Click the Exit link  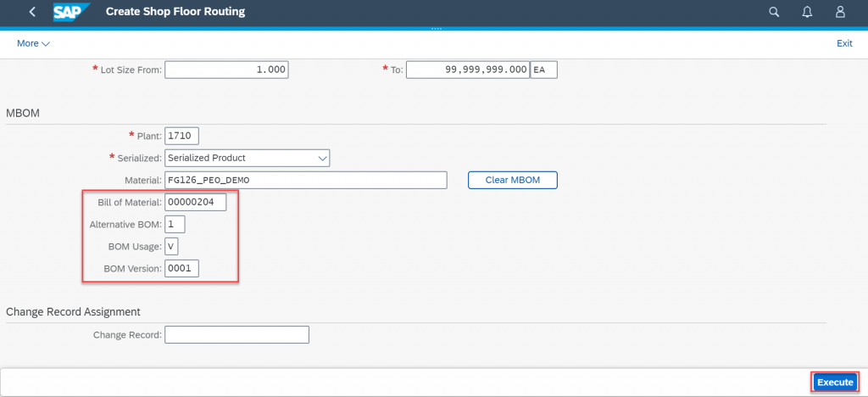[x=844, y=43]
